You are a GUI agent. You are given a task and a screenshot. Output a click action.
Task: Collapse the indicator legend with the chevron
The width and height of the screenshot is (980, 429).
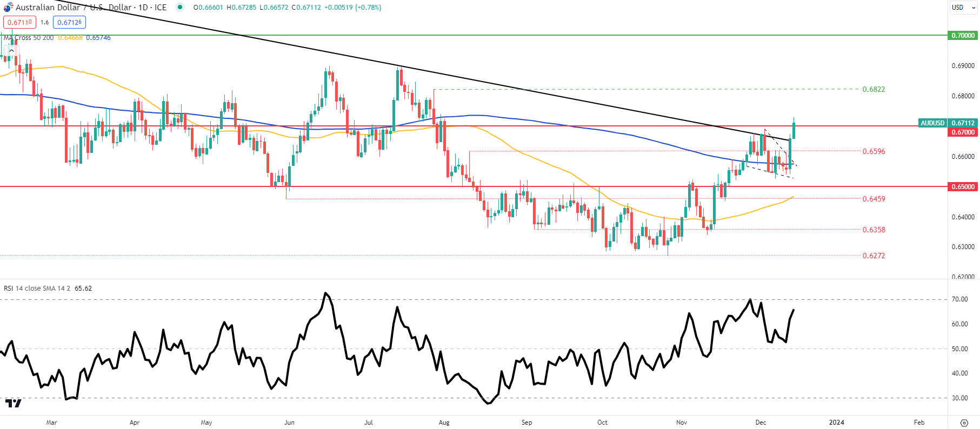pyautogui.click(x=11, y=51)
